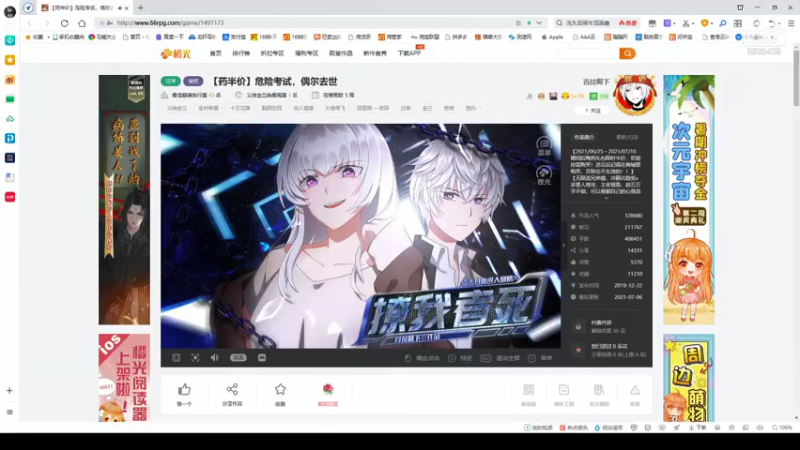
Task: Click the plus icon in left sidebar
Action: pos(10,390)
